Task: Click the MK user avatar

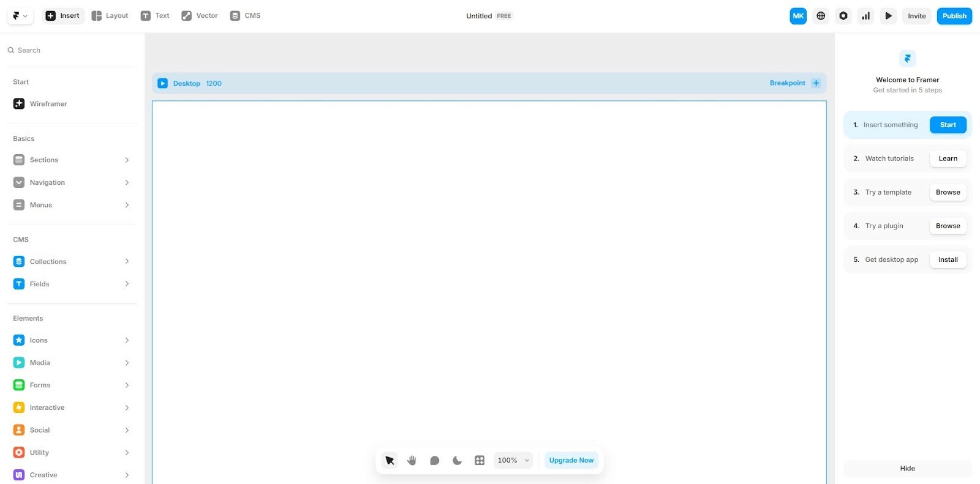Action: 798,16
